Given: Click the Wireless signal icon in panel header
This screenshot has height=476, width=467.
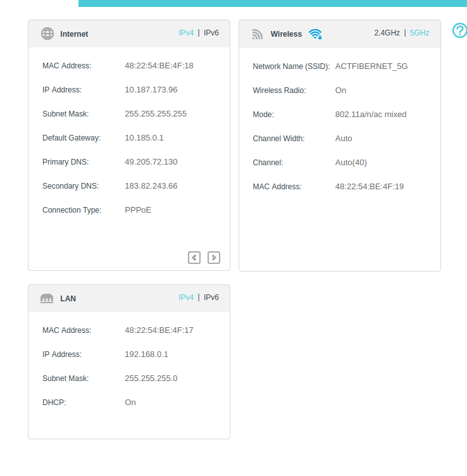Looking at the screenshot, I should click(x=257, y=34).
